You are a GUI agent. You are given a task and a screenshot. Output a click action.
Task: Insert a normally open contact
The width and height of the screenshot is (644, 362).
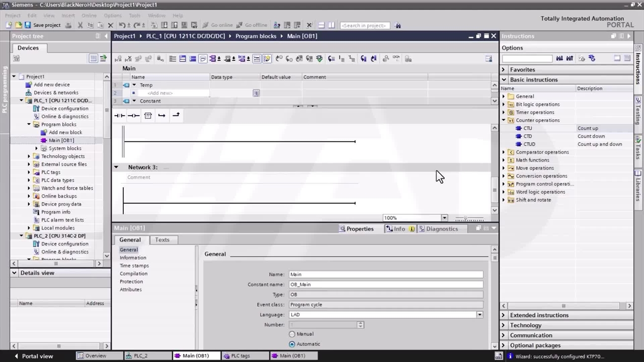pos(119,116)
